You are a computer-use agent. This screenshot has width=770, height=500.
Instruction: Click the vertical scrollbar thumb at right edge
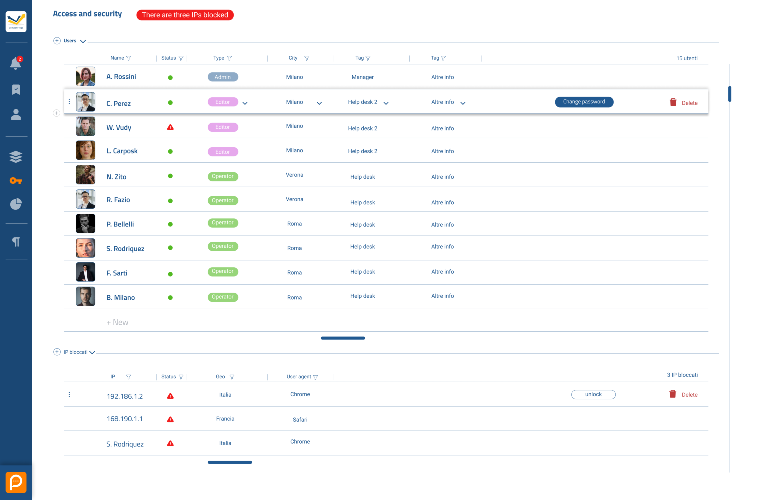click(x=729, y=94)
